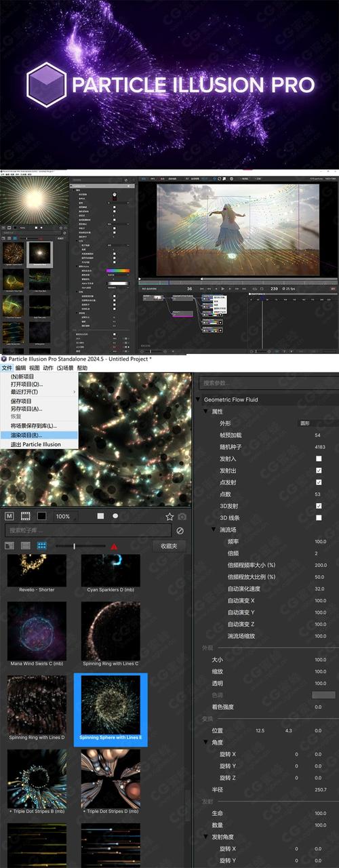Open the (S)场景 menu
Viewport: 339px width, 868px height.
[65, 368]
